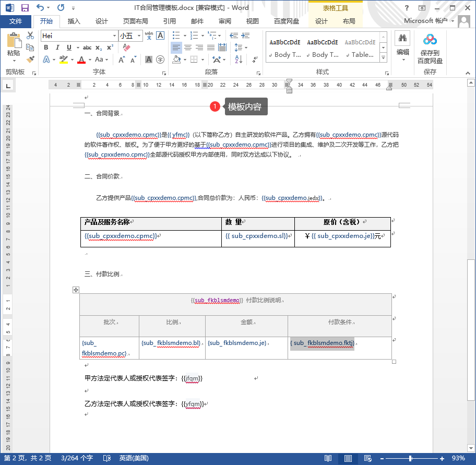Click the Clear Formatting eraser icon
Viewport: 476px width, 465px height.
126,47
